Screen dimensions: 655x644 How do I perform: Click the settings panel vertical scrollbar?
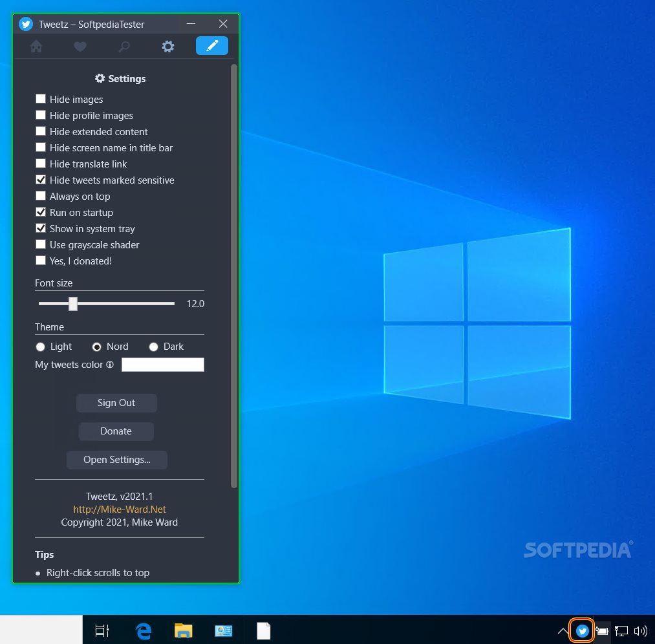(x=234, y=275)
